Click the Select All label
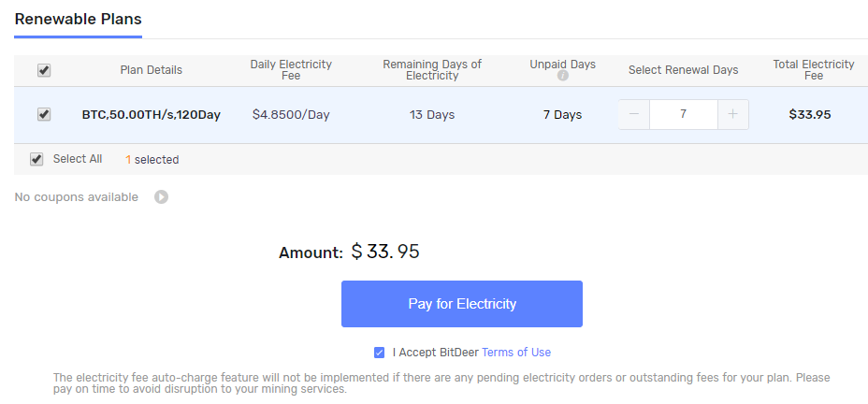This screenshot has width=868, height=404. pyautogui.click(x=78, y=159)
